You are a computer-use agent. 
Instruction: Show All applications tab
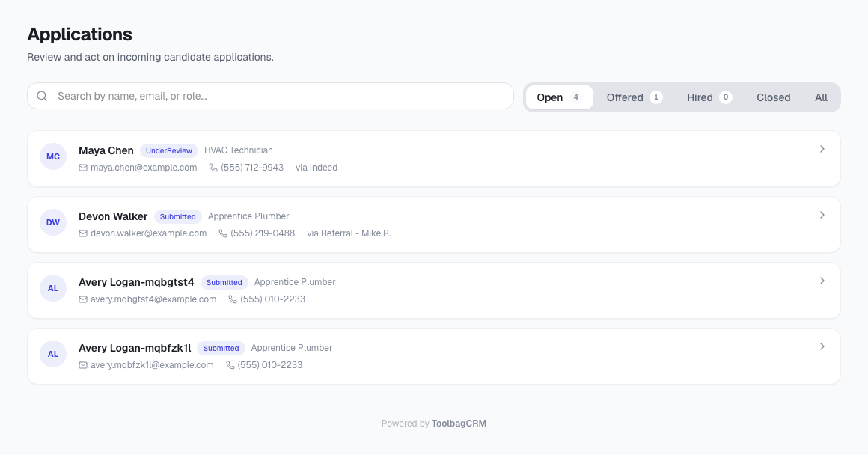(x=821, y=97)
